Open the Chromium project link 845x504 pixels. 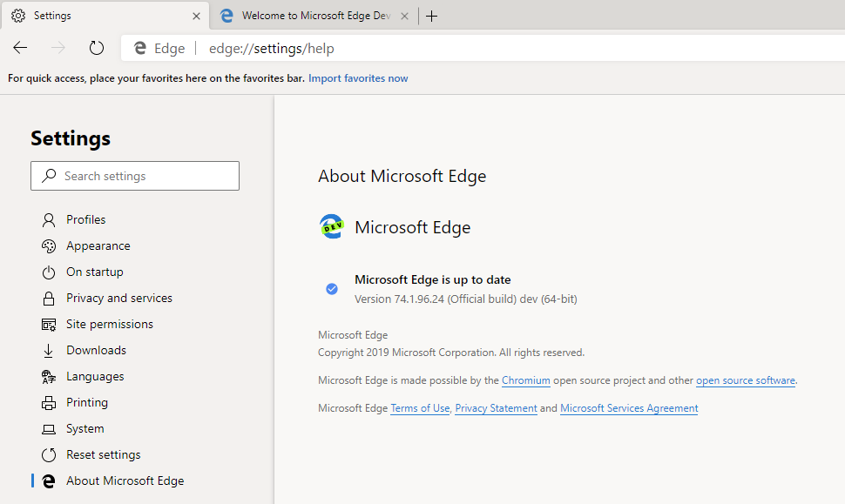526,380
